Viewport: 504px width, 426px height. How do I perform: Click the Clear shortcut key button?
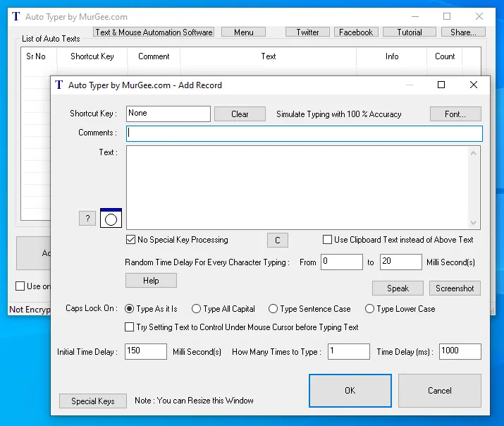click(x=240, y=114)
